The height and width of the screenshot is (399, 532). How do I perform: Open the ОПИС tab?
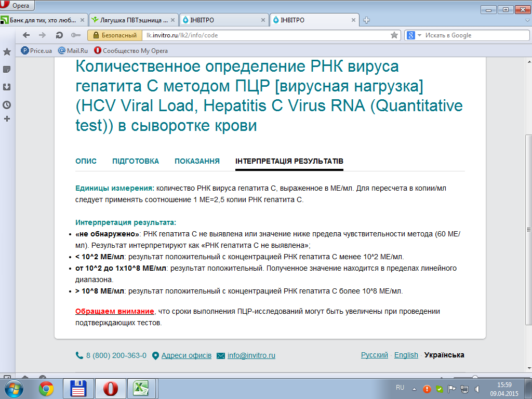(86, 161)
